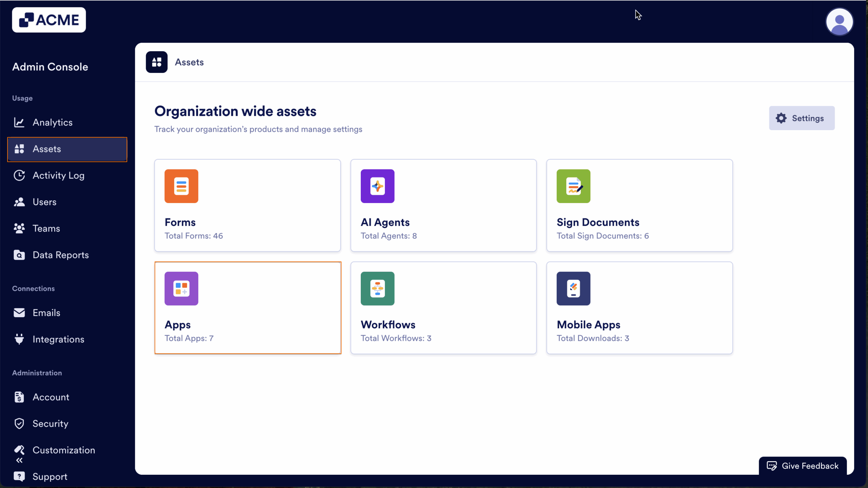
Task: Open the user profile avatar
Action: (839, 22)
